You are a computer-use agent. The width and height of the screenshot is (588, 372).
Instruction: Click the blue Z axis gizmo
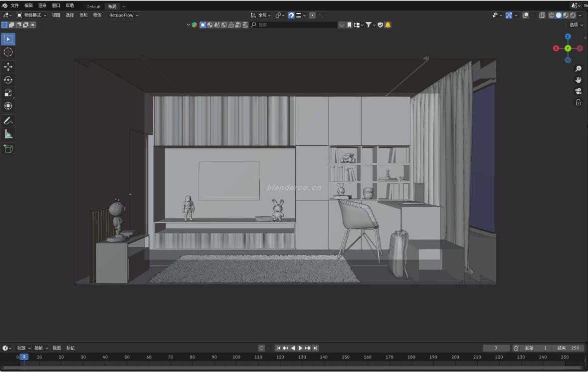tap(568, 36)
